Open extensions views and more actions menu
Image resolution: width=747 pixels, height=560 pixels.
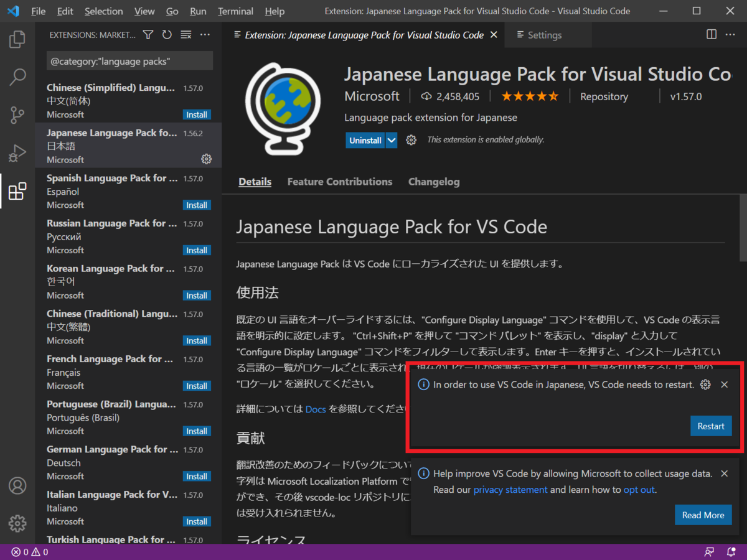pyautogui.click(x=205, y=35)
